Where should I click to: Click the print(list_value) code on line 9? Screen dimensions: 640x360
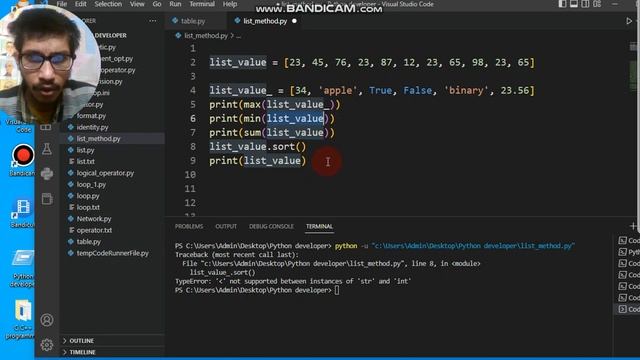point(258,161)
